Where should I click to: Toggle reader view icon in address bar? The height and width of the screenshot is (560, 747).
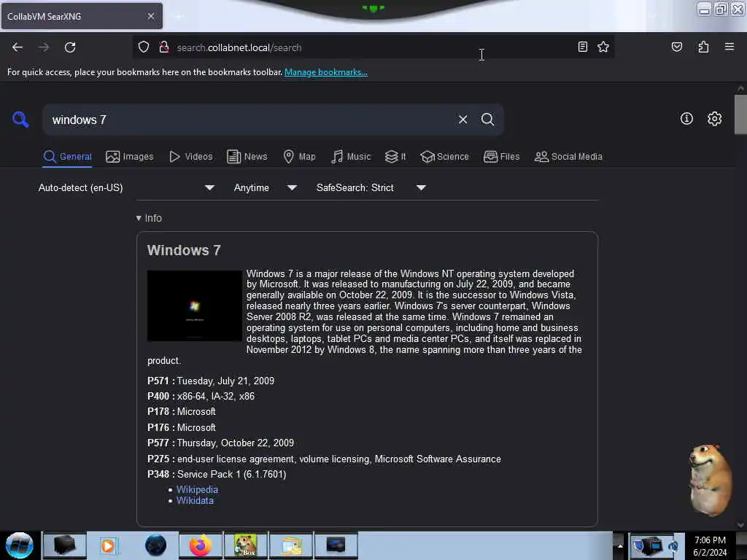pyautogui.click(x=582, y=47)
